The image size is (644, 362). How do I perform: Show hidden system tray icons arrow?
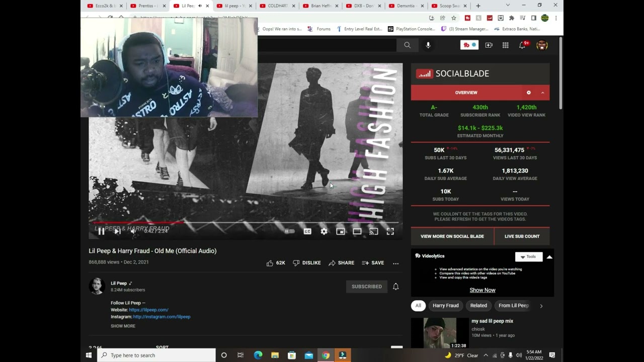pyautogui.click(x=486, y=355)
